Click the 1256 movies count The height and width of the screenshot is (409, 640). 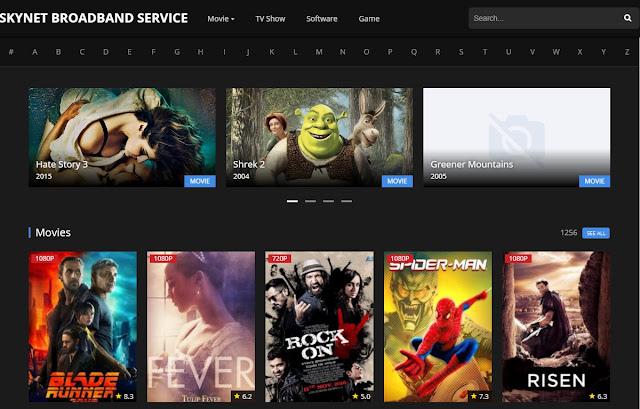tap(569, 233)
